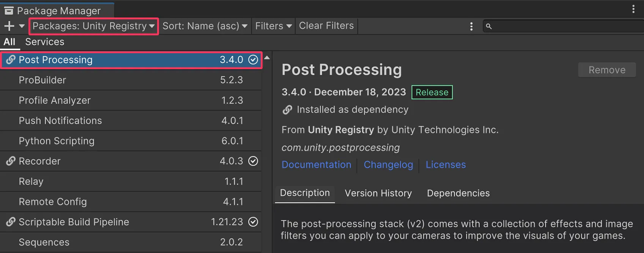Select the ProBuilder package

point(131,80)
